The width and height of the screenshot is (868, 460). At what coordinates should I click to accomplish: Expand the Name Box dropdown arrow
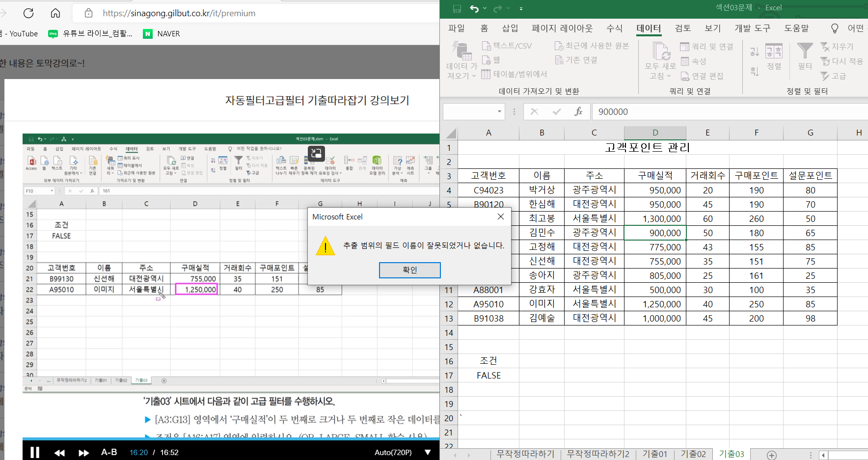click(499, 111)
